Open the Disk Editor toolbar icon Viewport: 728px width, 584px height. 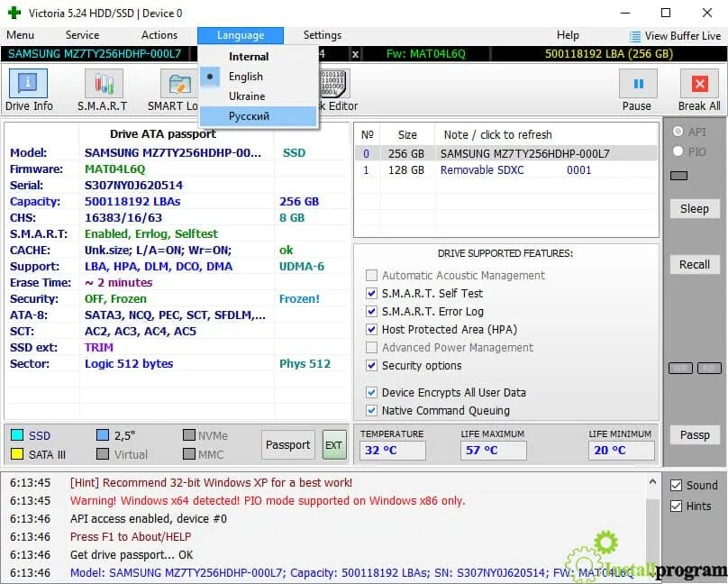click(334, 84)
